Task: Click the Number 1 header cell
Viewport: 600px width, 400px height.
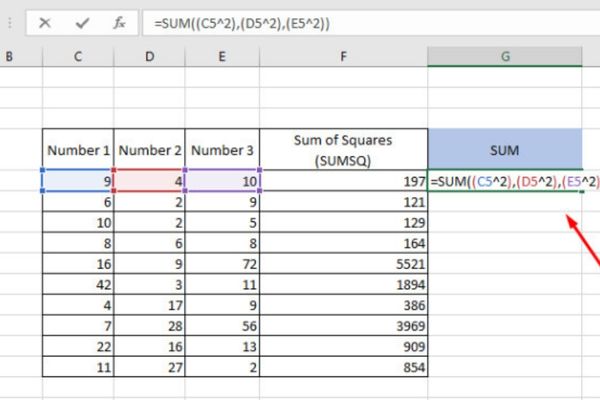Action: tap(78, 150)
